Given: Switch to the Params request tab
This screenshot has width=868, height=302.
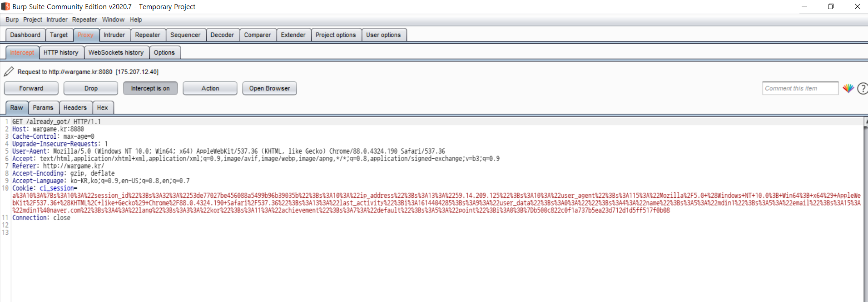Looking at the screenshot, I should pos(43,108).
